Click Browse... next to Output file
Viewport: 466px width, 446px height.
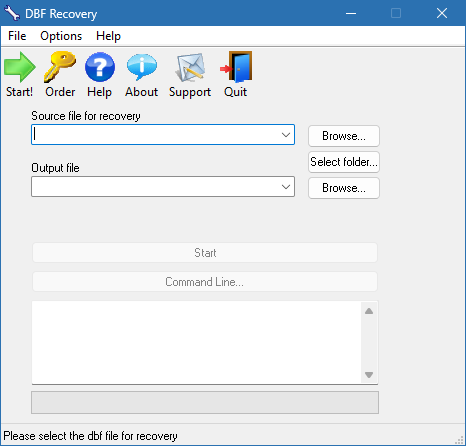point(344,188)
